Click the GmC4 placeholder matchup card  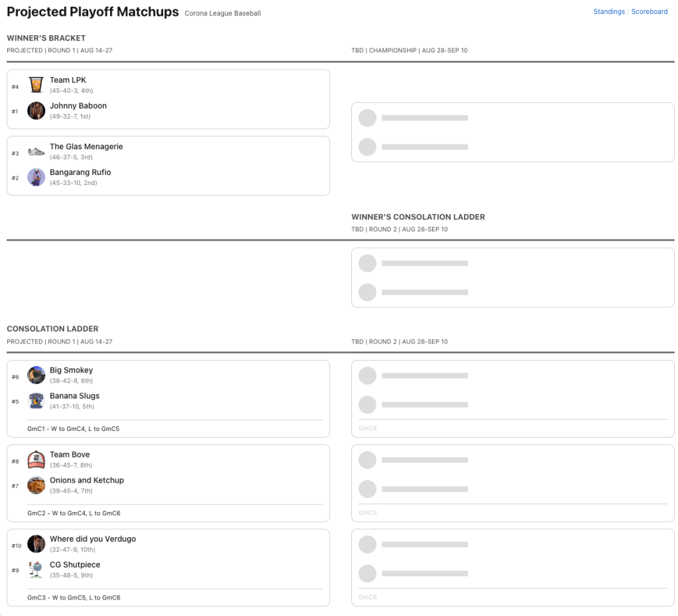click(512, 399)
